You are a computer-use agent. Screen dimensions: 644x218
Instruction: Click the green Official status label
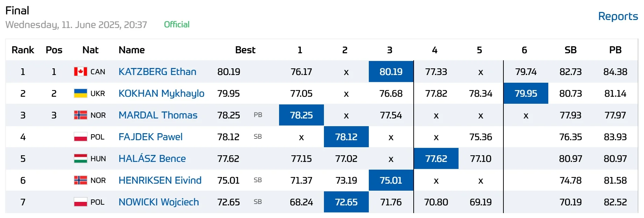point(177,25)
